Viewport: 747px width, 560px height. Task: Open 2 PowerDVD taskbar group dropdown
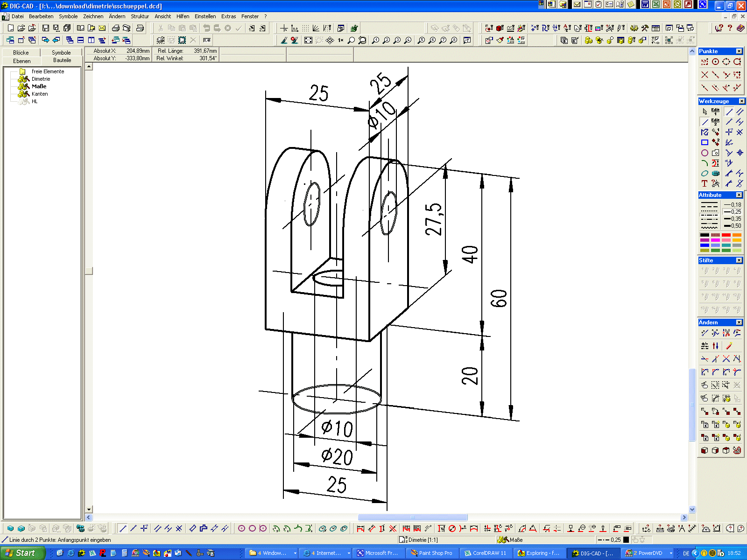click(671, 553)
